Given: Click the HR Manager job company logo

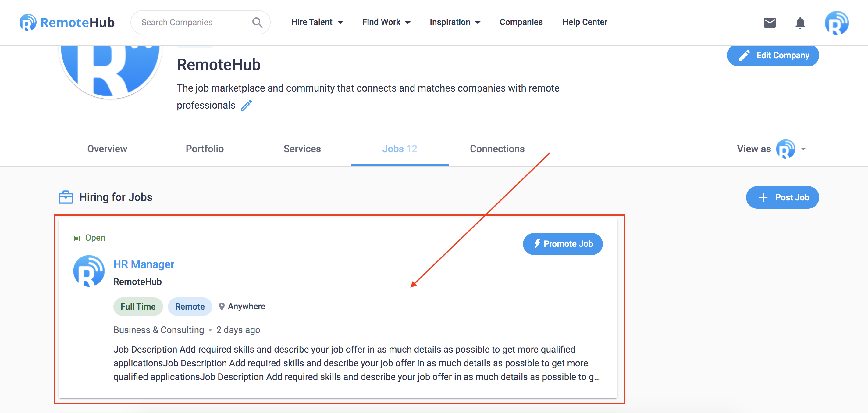Looking at the screenshot, I should point(89,271).
